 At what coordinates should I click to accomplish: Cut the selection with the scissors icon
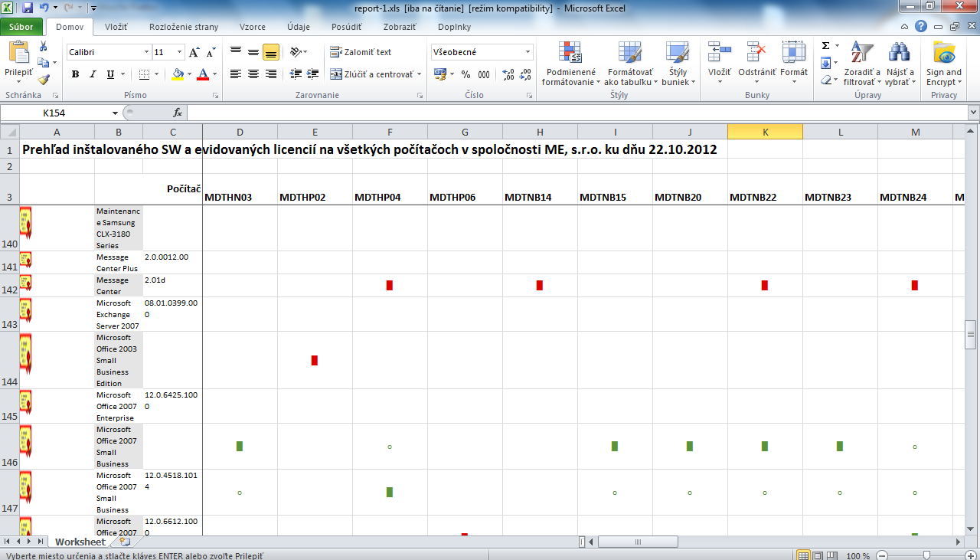tap(43, 47)
